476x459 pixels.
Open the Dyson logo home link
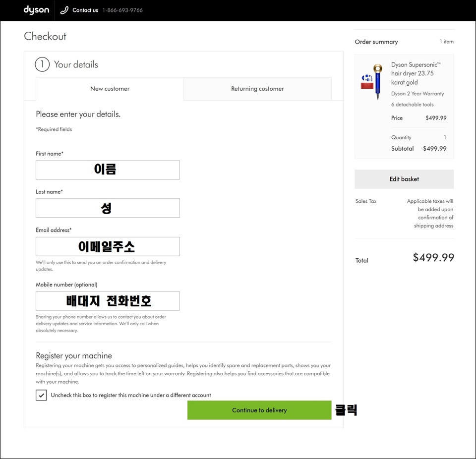pos(36,10)
